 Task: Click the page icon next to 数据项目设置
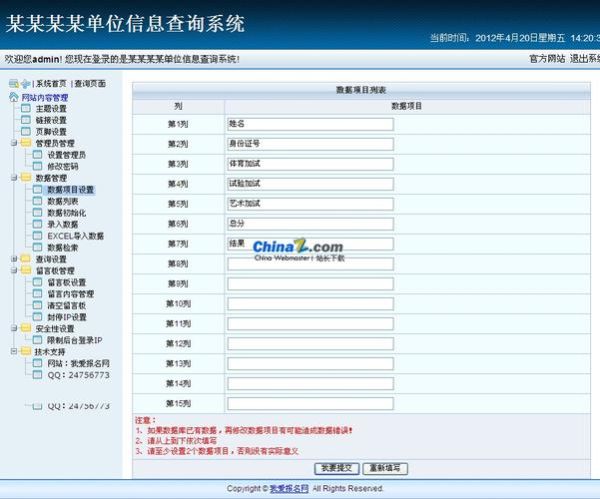click(38, 189)
